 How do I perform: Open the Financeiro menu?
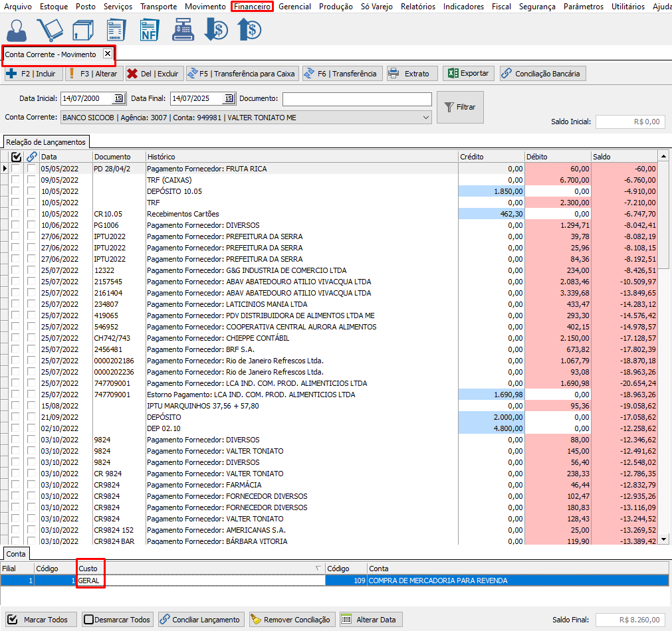252,7
